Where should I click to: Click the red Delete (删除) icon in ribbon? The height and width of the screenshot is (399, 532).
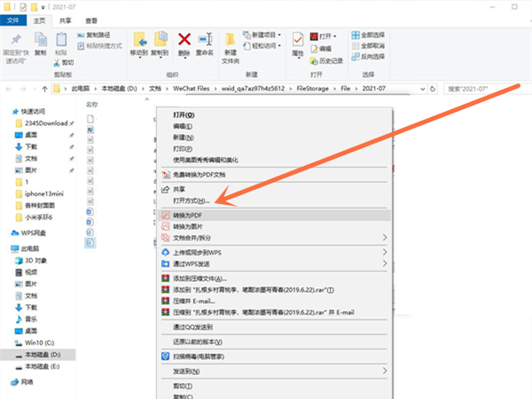pyautogui.click(x=184, y=43)
